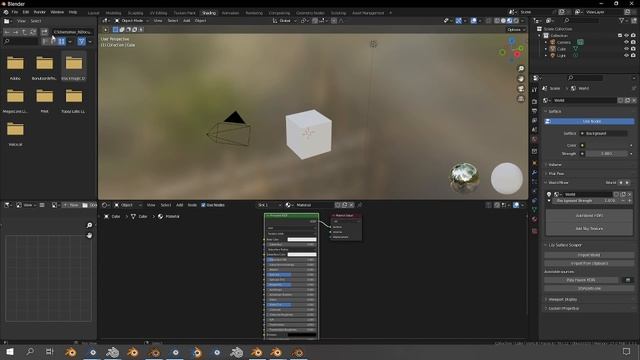Screen dimensions: 640x360
Task: Enable the file browser filter funnel
Action: click(81, 41)
